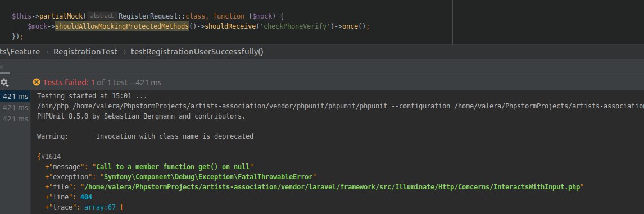Click the 'Tests failed: 1' status text
This screenshot has height=214, width=644.
pyautogui.click(x=69, y=83)
